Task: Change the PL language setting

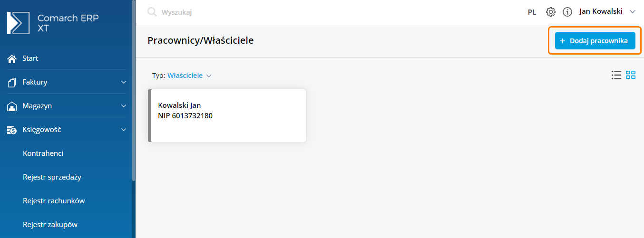Action: coord(532,12)
